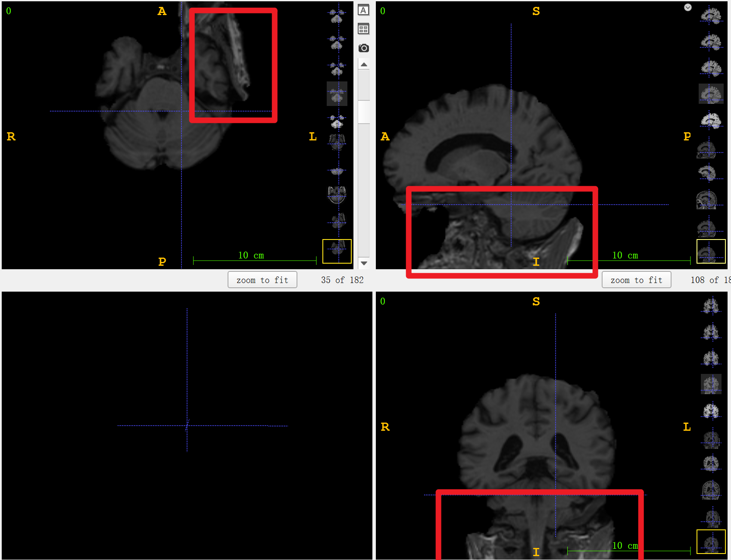This screenshot has height=560, width=731.
Task: Expand the sagittal view context menu chevron
Action: (688, 7)
